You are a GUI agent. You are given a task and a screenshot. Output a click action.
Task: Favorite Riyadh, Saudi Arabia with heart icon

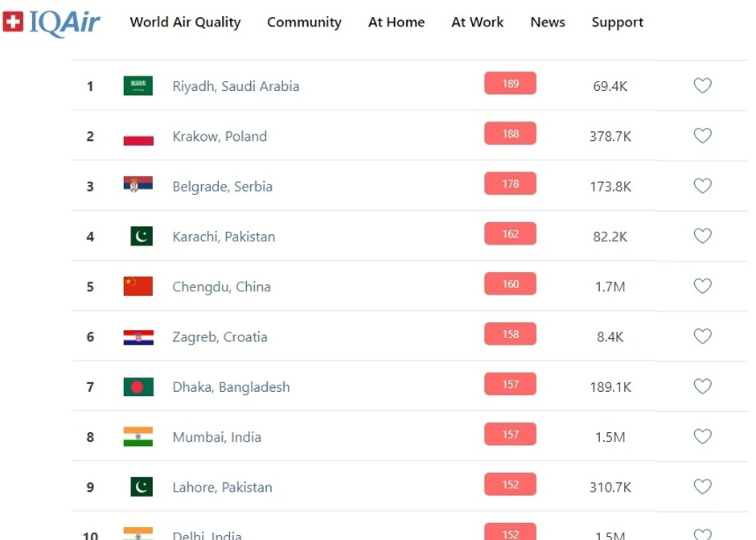(702, 85)
